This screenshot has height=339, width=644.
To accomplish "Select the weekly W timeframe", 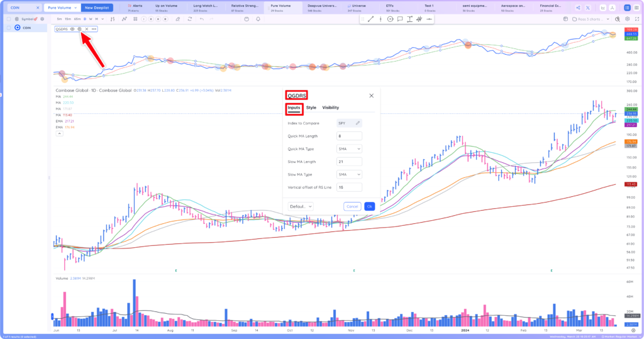I will pos(91,19).
